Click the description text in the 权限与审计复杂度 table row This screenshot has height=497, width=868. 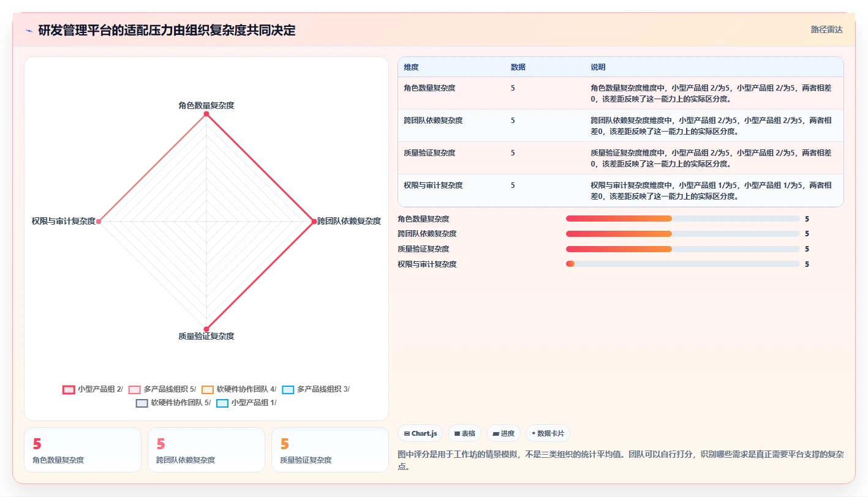click(711, 191)
